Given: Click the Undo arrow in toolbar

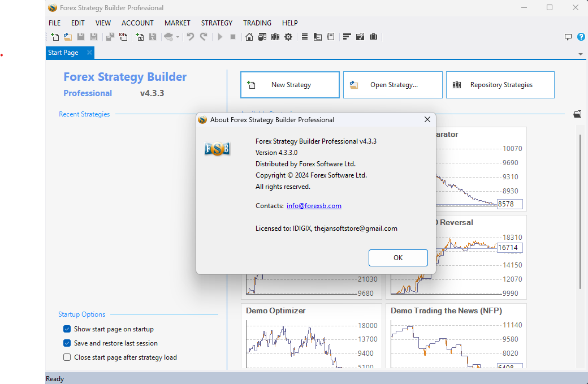Looking at the screenshot, I should 191,37.
